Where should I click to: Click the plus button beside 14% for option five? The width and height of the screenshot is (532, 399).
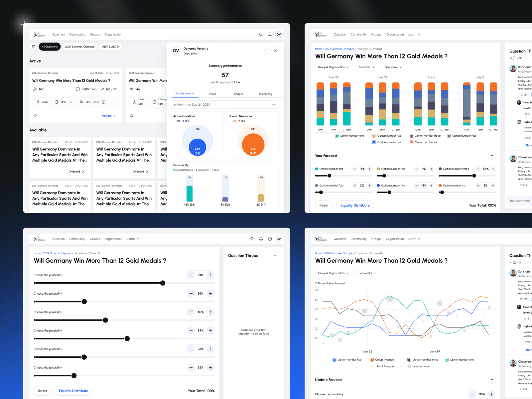coord(431,186)
